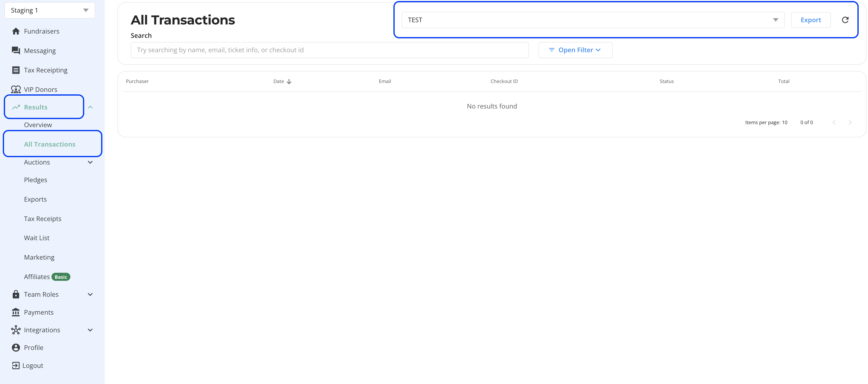
Task: Open the Messaging page
Action: tap(40, 50)
